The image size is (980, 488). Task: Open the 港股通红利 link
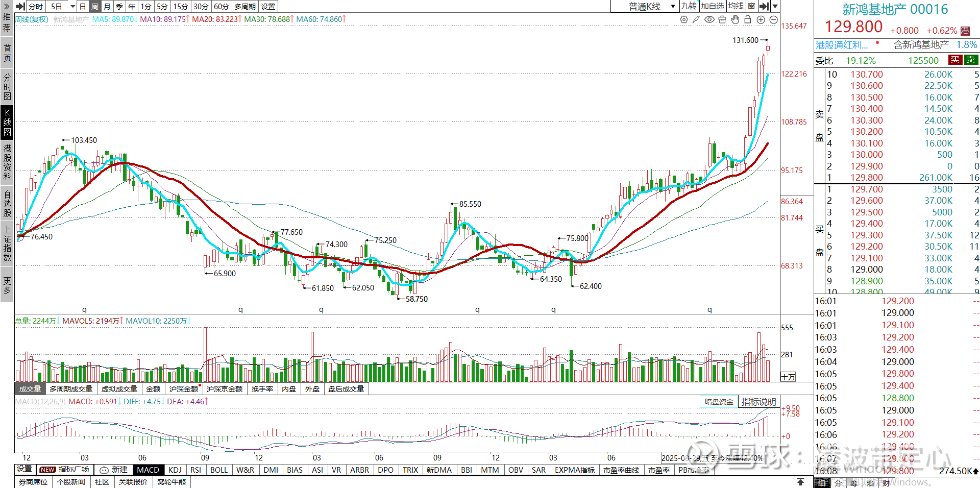pyautogui.click(x=842, y=45)
